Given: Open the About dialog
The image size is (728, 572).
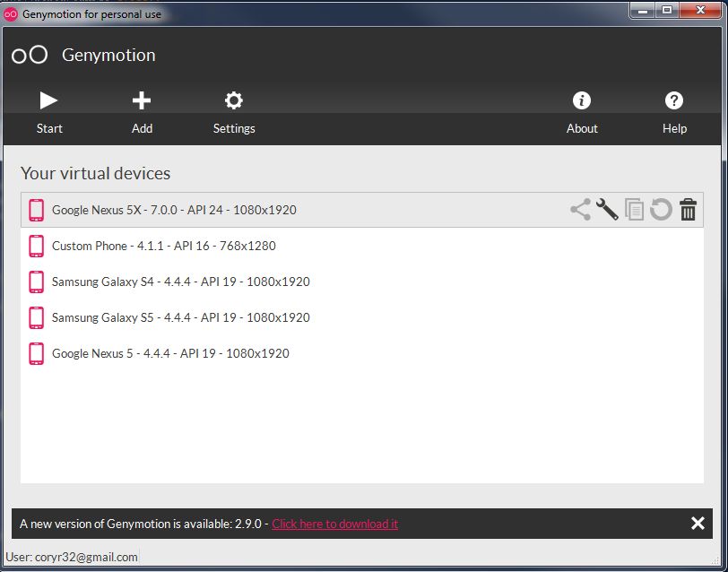Looking at the screenshot, I should pos(582,113).
